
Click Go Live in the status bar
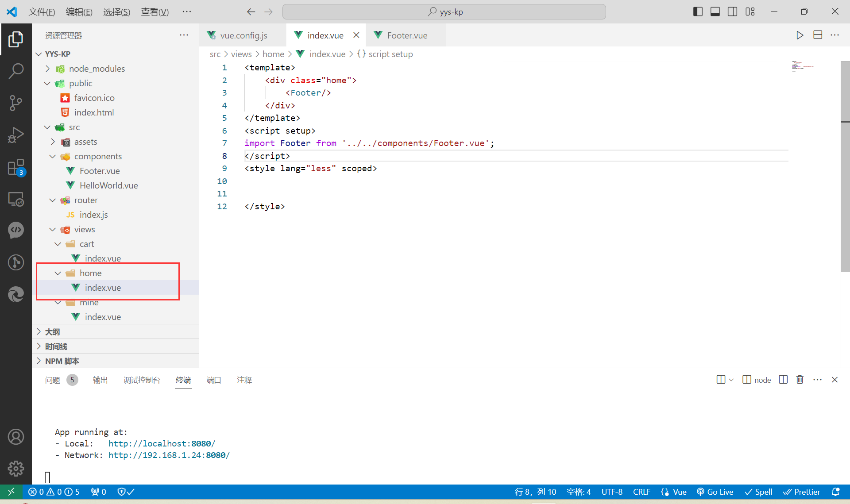(715, 492)
